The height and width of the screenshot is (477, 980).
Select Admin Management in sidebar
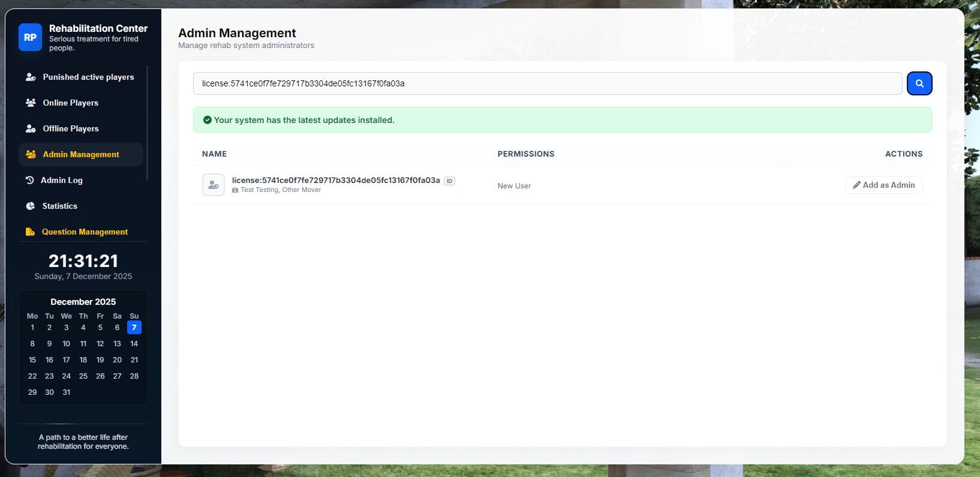click(81, 155)
